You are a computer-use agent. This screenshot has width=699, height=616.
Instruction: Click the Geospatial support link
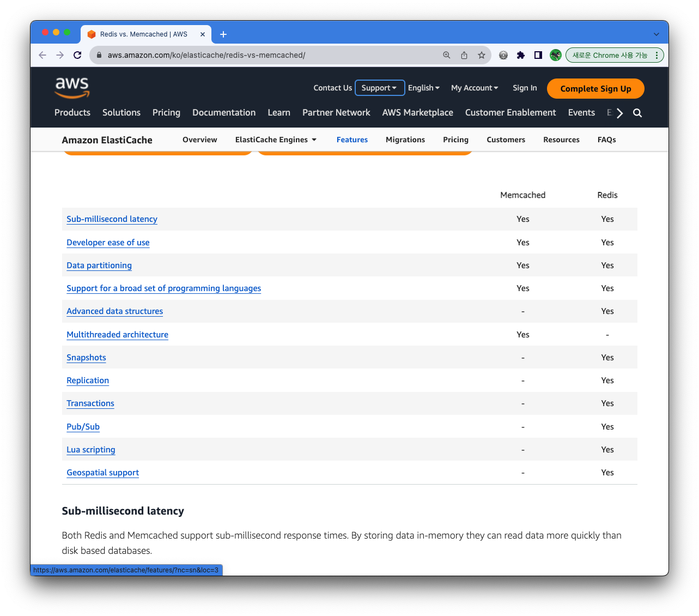point(102,473)
